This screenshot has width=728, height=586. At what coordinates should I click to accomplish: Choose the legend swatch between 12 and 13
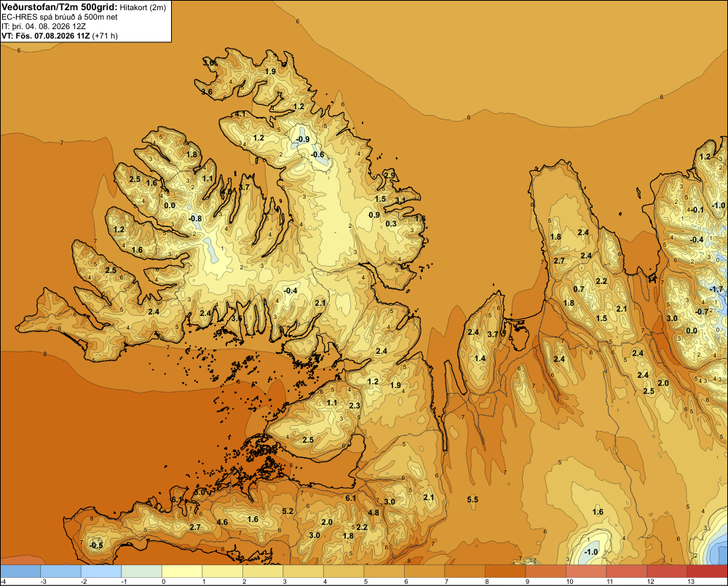(x=667, y=571)
